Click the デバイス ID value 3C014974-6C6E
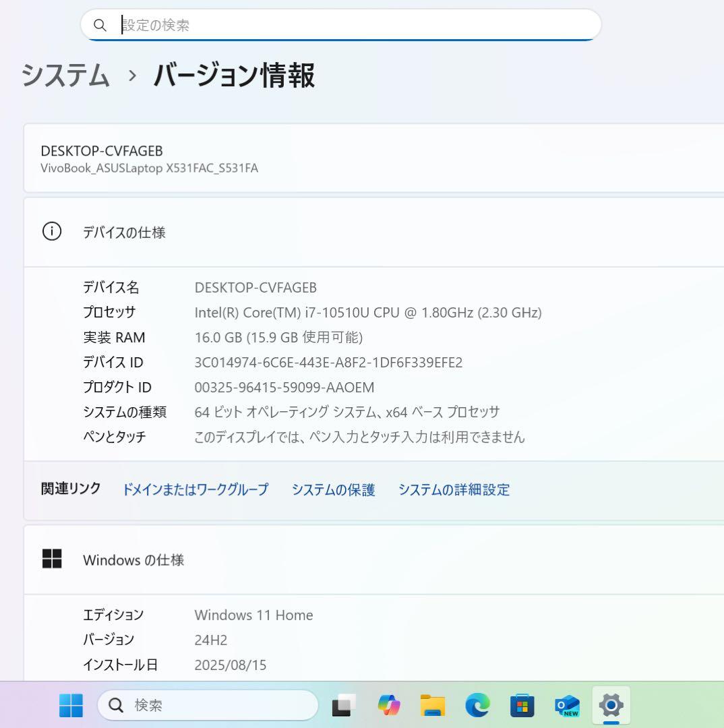This screenshot has width=724, height=728. pyautogui.click(x=328, y=362)
